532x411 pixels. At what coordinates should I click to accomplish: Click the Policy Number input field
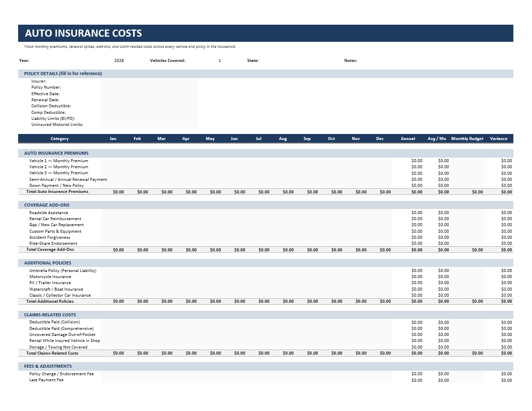(x=149, y=87)
